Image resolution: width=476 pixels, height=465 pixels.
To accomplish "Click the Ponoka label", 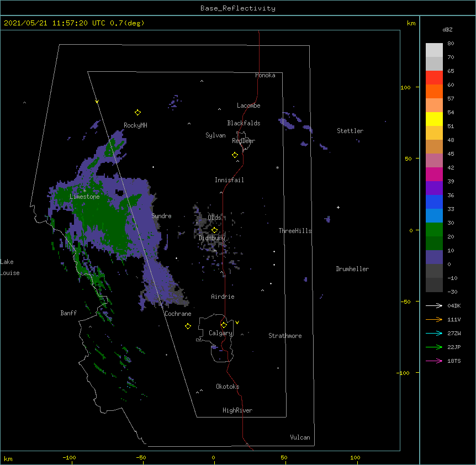I will pos(265,75).
